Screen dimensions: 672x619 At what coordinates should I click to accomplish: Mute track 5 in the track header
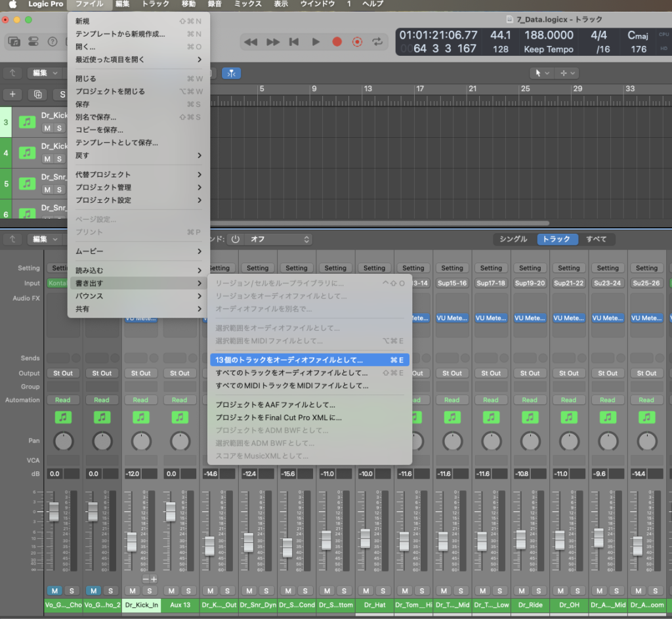47,190
